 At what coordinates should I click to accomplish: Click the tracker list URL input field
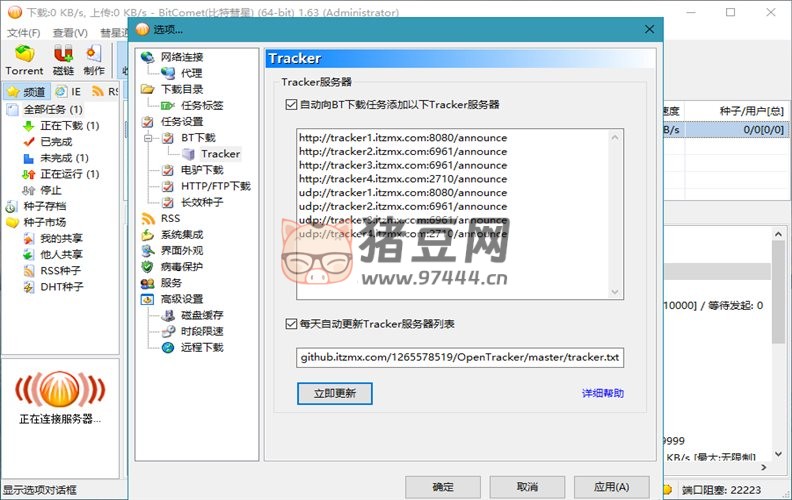pyautogui.click(x=459, y=357)
